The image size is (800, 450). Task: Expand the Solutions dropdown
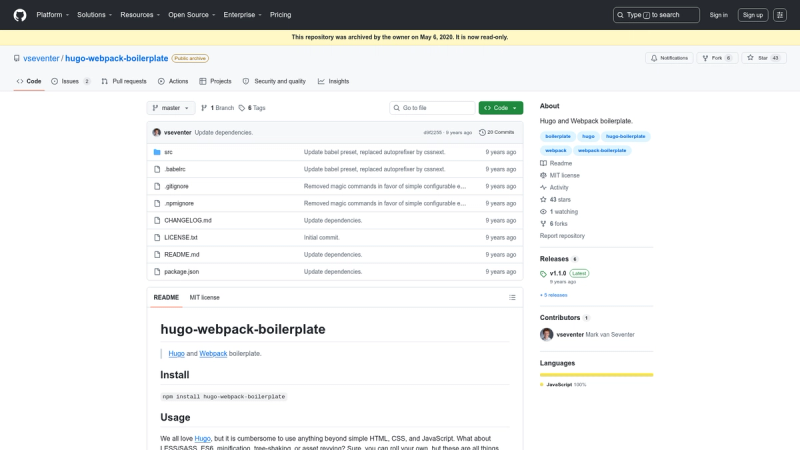[x=94, y=15]
